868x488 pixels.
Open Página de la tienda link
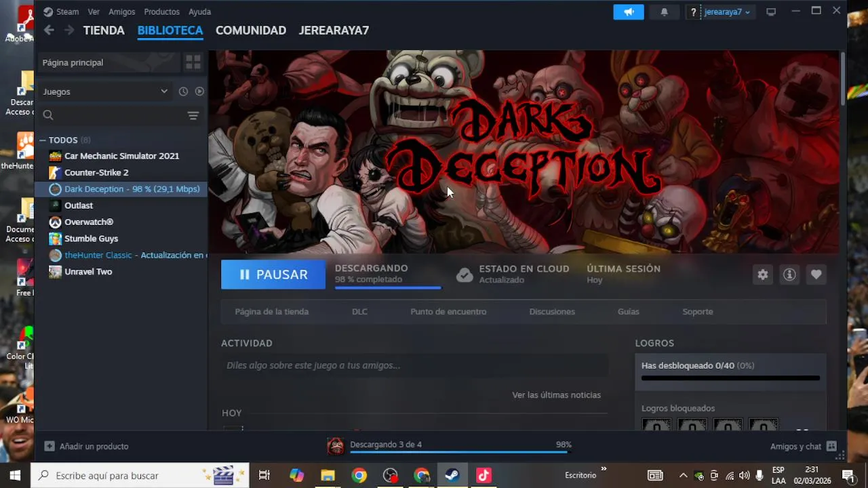point(272,312)
